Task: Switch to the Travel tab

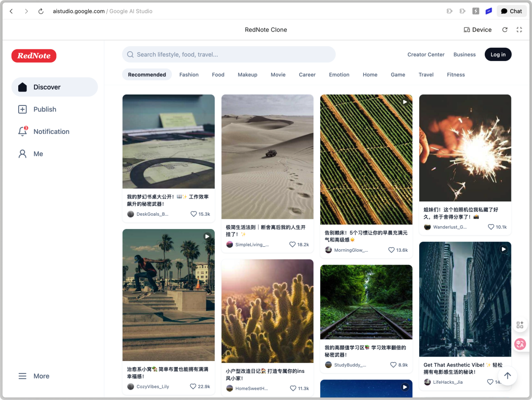Action: (x=426, y=74)
